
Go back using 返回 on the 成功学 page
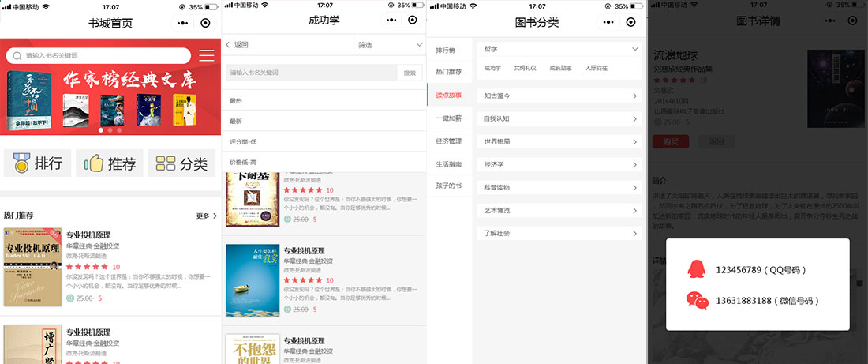(x=238, y=46)
